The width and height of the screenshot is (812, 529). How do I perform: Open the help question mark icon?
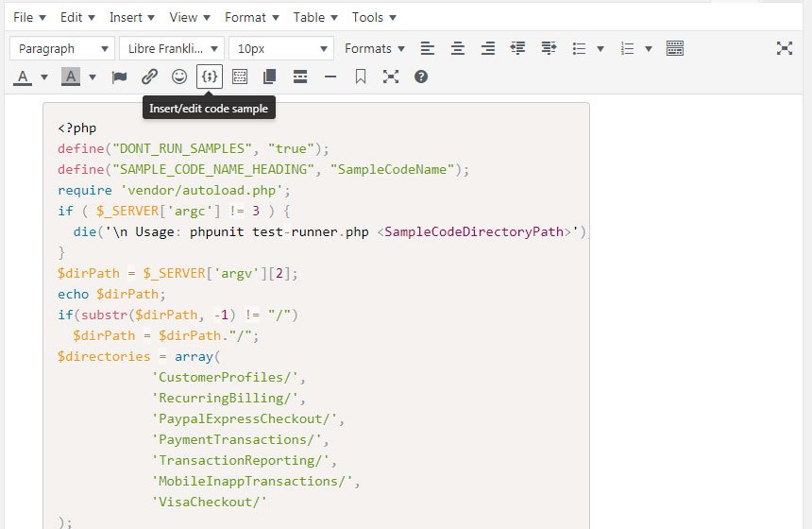point(421,77)
